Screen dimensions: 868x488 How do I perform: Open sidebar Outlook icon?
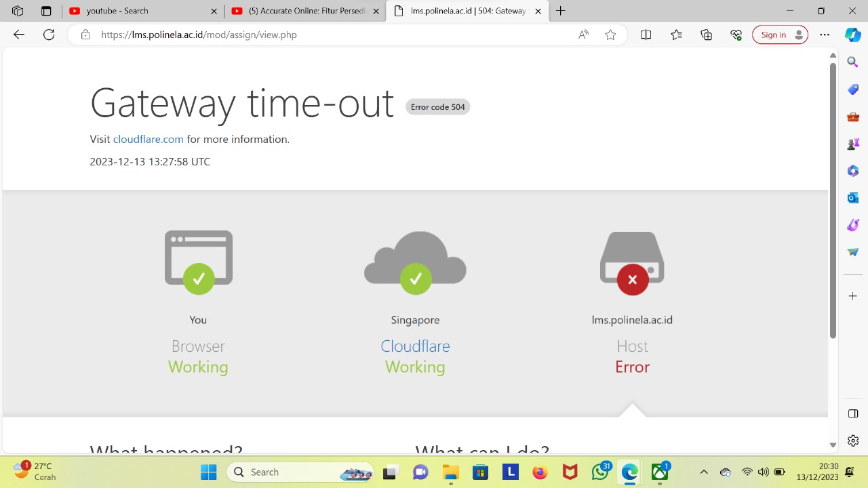pyautogui.click(x=853, y=198)
